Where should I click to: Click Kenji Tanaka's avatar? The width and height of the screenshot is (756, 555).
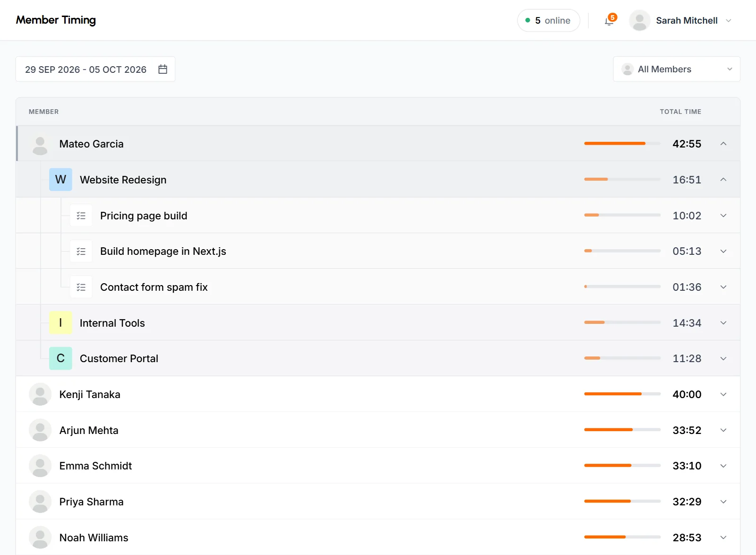[x=40, y=394]
